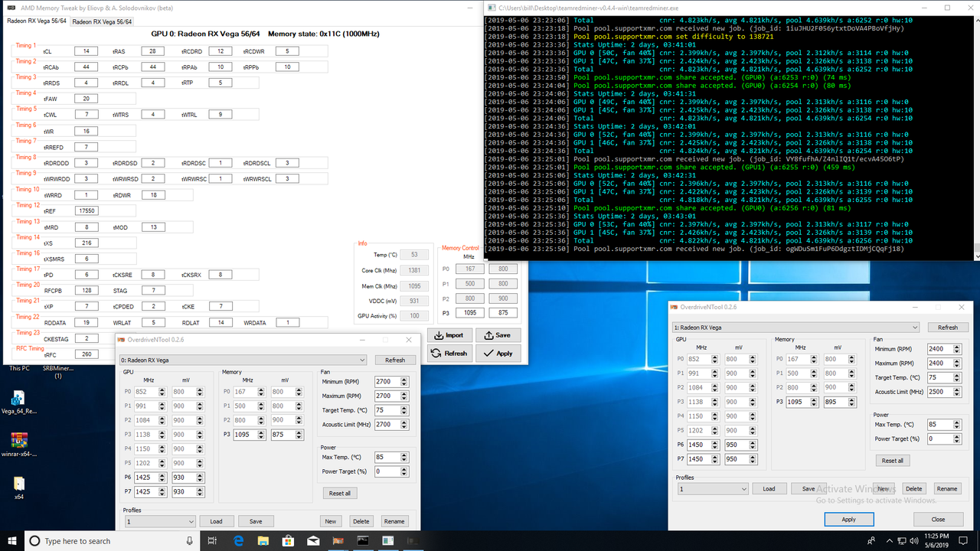The image size is (980, 551).
Task: Click Save in the GPU 0 OverdriveNTool profiles
Action: 256,521
